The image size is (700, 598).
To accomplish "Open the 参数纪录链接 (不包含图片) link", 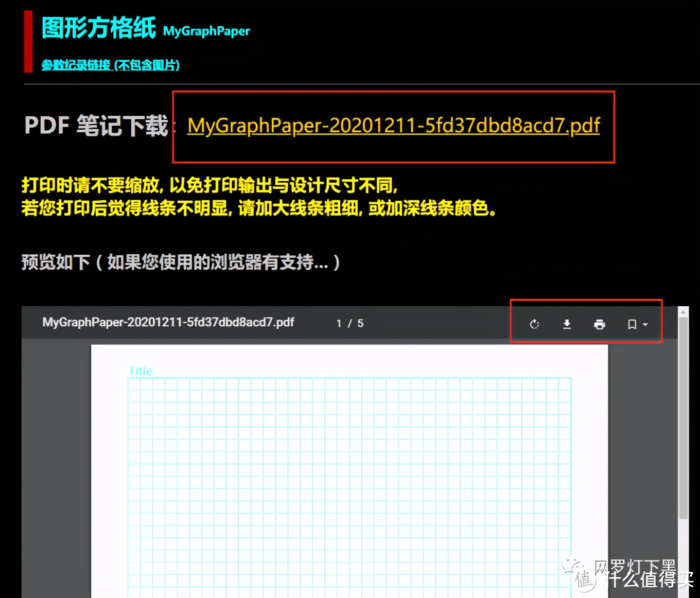I will [x=111, y=65].
